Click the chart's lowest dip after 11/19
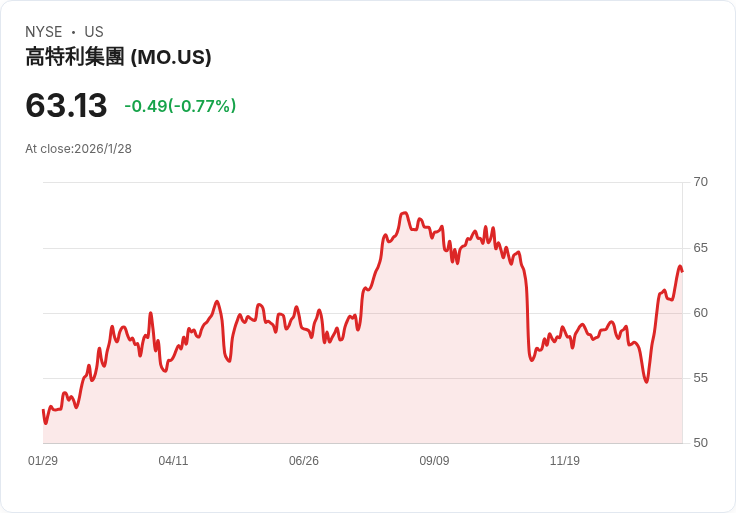The image size is (736, 513). click(x=646, y=382)
